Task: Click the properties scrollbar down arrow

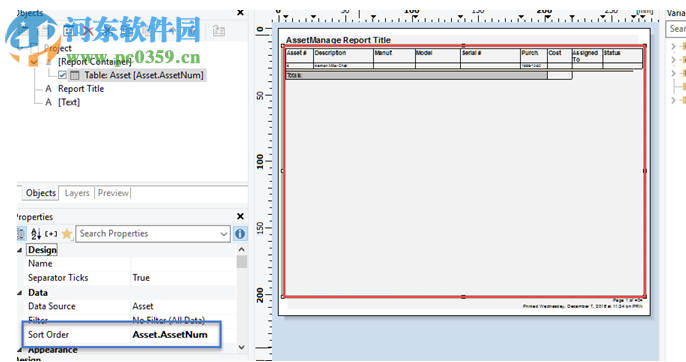Action: click(242, 348)
